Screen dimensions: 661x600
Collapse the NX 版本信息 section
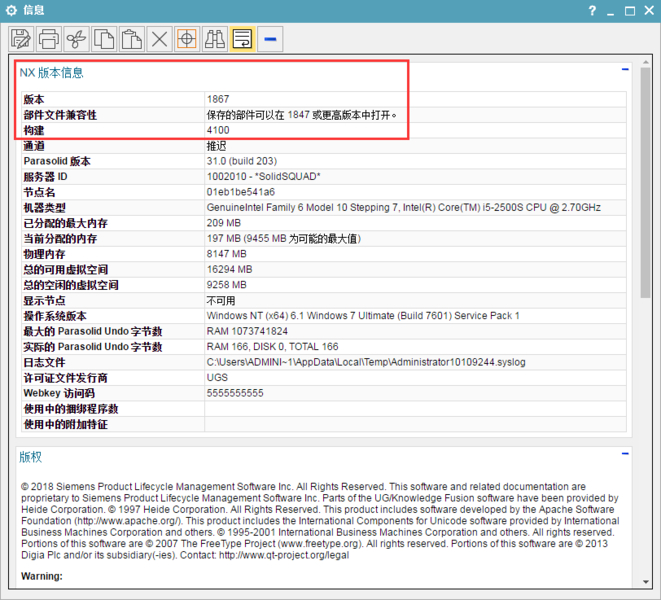(x=625, y=69)
